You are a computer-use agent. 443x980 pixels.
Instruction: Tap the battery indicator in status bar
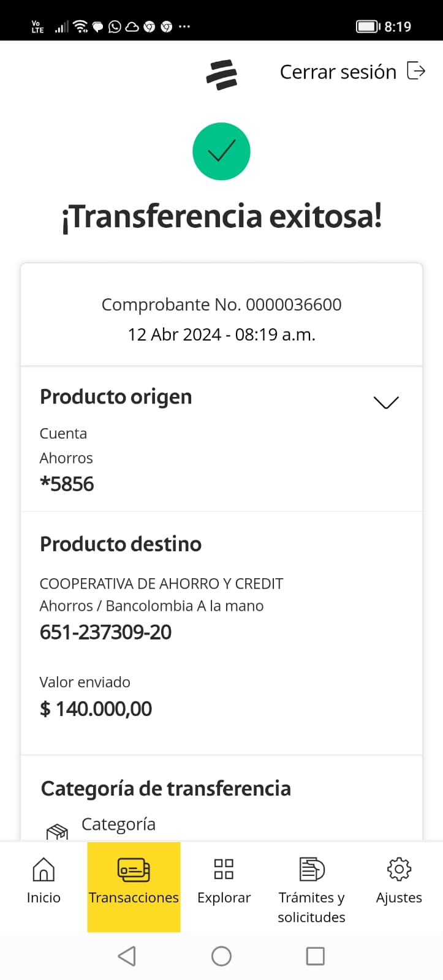point(368,26)
